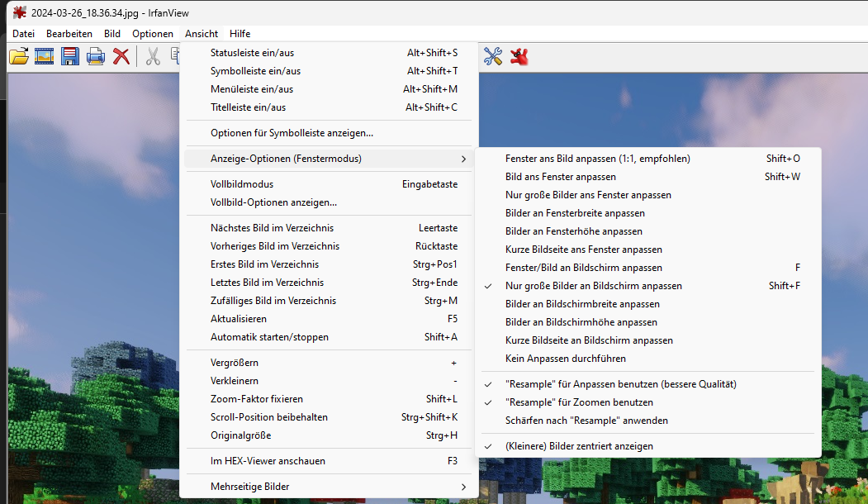Toggle Scroll-Position beibehalten
This screenshot has height=504, width=868.
pyautogui.click(x=329, y=417)
